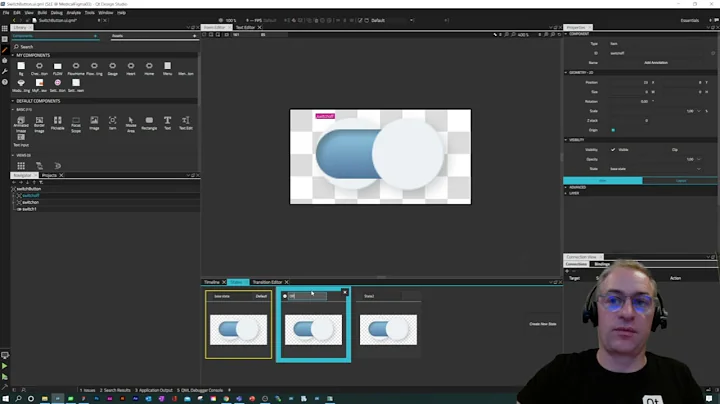The height and width of the screenshot is (404, 720).
Task: Select switchon in the Navigator tree
Action: (30, 202)
